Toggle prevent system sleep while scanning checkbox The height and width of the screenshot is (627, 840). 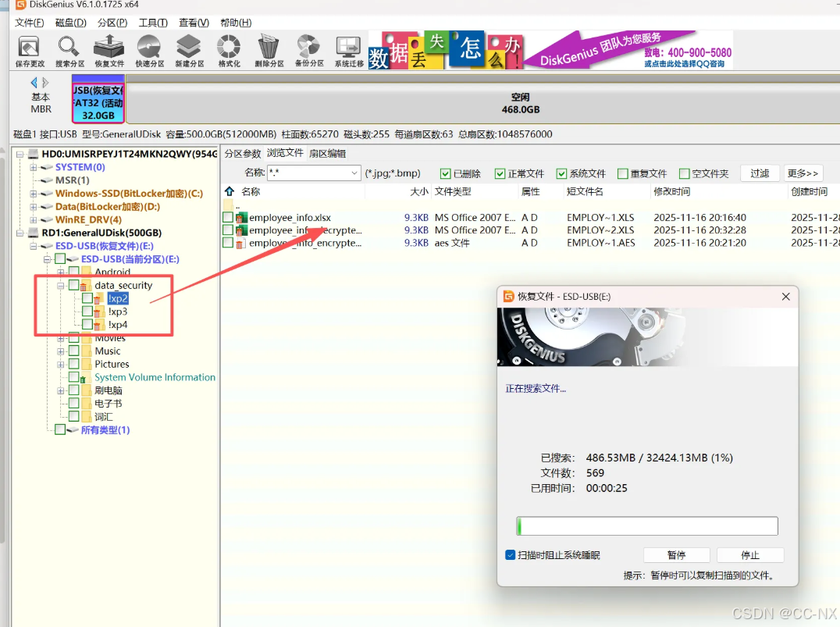coord(511,554)
